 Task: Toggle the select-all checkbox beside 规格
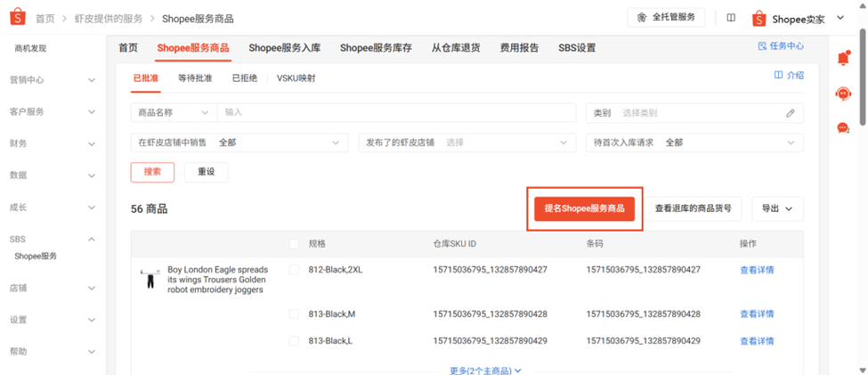coord(294,244)
